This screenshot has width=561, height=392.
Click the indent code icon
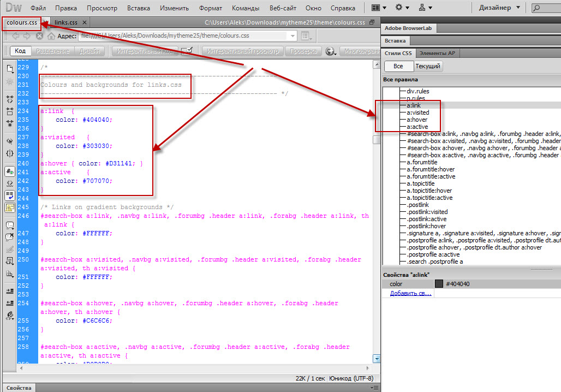(10, 290)
